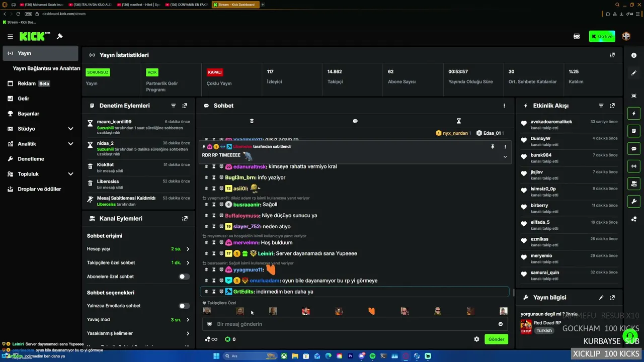Toggle the chat widget button in right sidebar
The height and width of the screenshot is (362, 644).
click(634, 149)
